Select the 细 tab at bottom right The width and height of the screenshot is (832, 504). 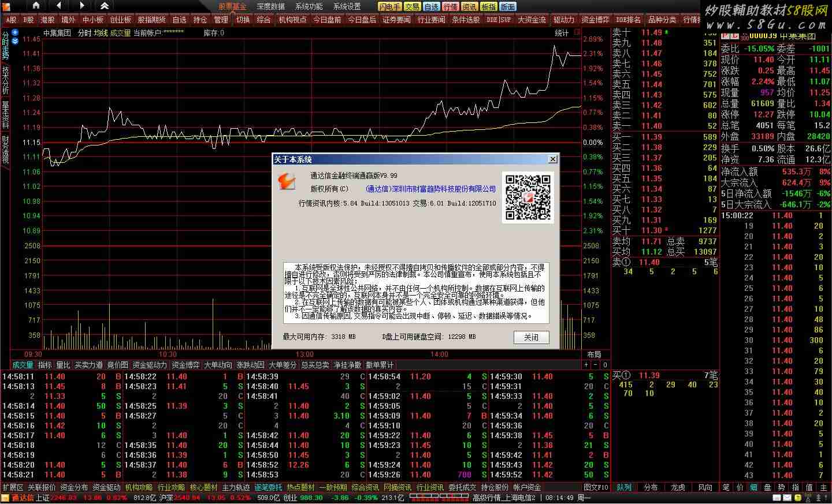(x=753, y=487)
